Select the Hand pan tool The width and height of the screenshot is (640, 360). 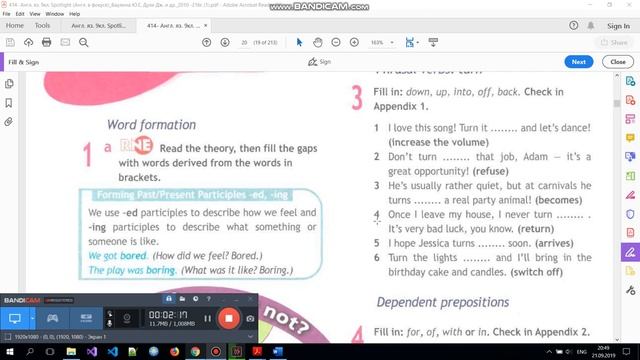point(318,42)
